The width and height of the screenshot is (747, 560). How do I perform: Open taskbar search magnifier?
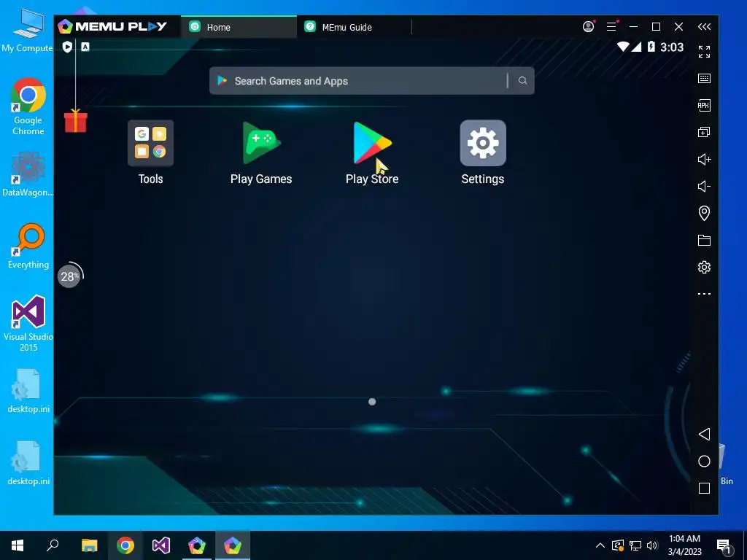[x=53, y=545]
